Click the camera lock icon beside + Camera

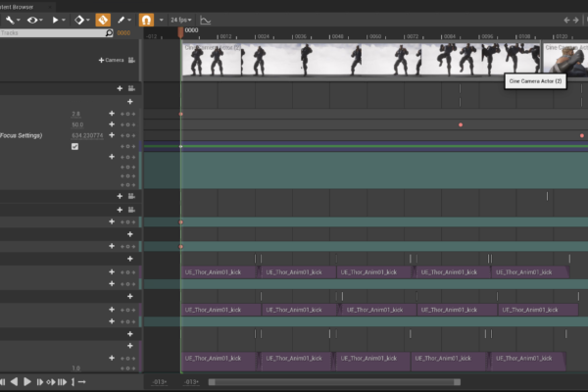[x=131, y=60]
